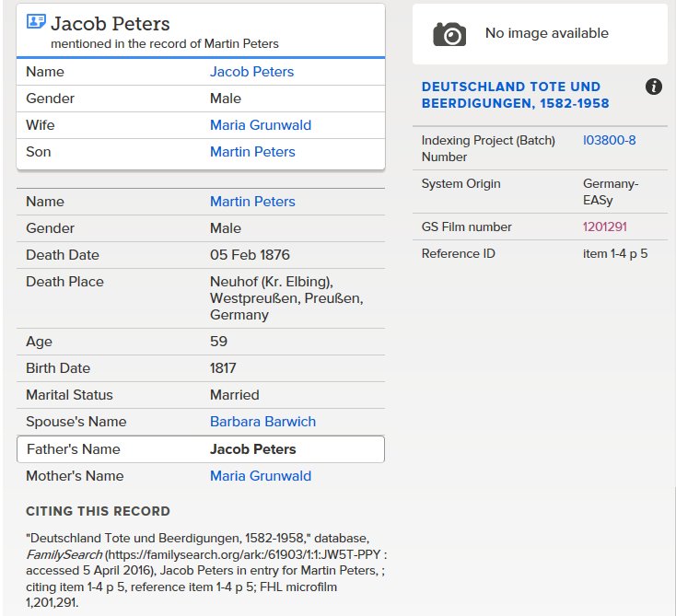The width and height of the screenshot is (676, 616).
Task: Open Deutschland Tote und Beerdigungen collection title
Action: click(515, 95)
